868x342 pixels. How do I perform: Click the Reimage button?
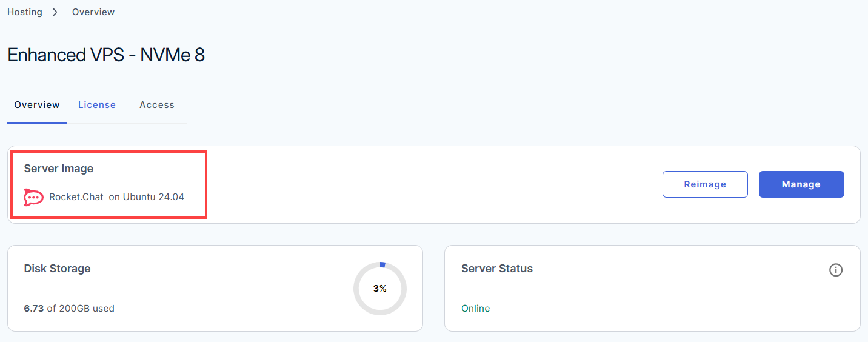pos(705,184)
